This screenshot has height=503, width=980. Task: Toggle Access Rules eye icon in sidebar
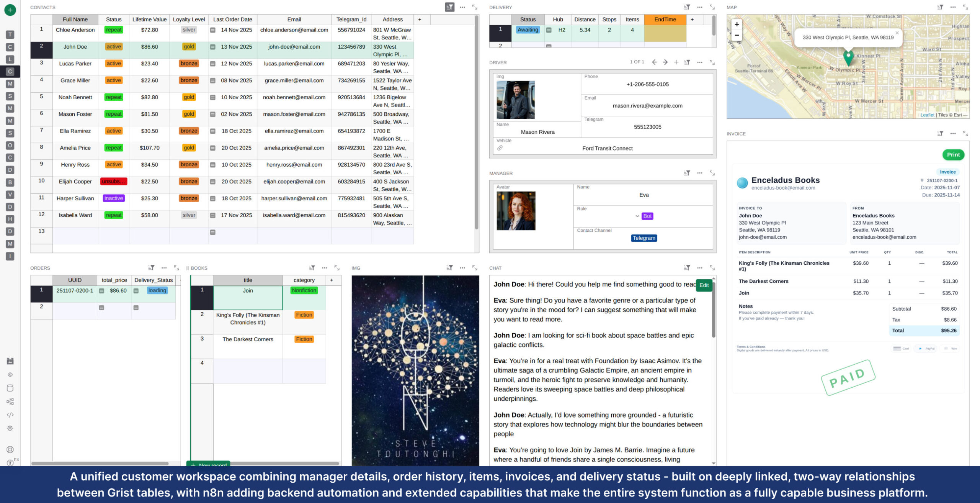point(10,374)
